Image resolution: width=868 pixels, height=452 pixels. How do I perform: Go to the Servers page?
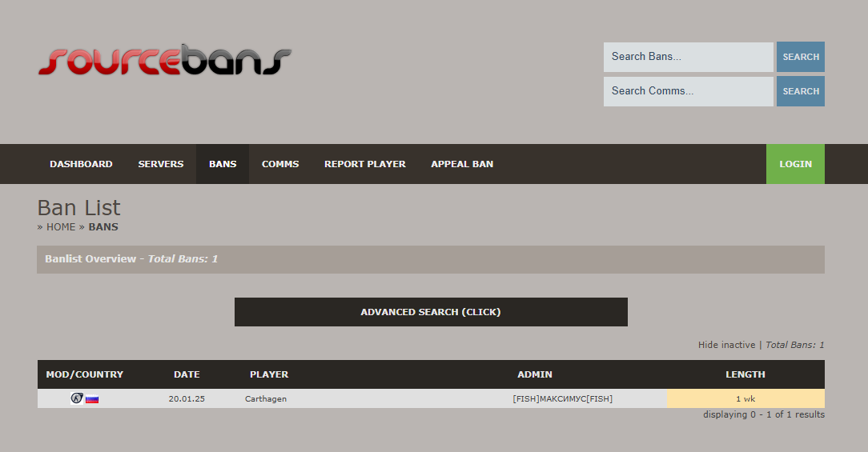(x=161, y=164)
